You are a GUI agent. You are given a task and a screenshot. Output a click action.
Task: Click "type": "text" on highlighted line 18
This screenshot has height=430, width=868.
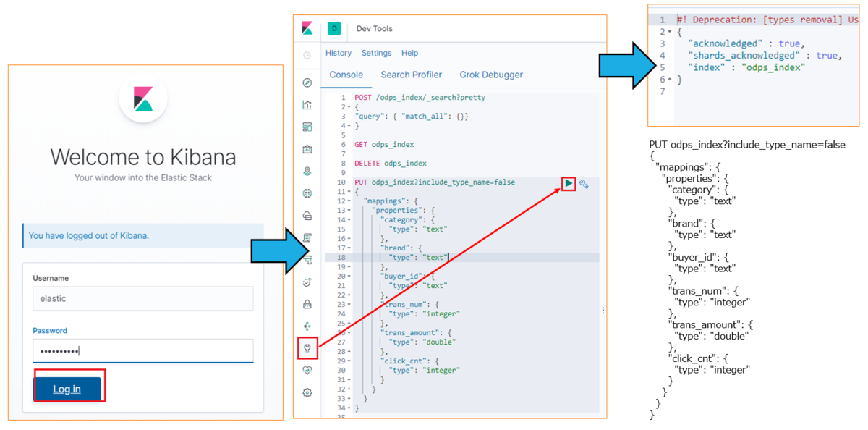pyautogui.click(x=418, y=258)
